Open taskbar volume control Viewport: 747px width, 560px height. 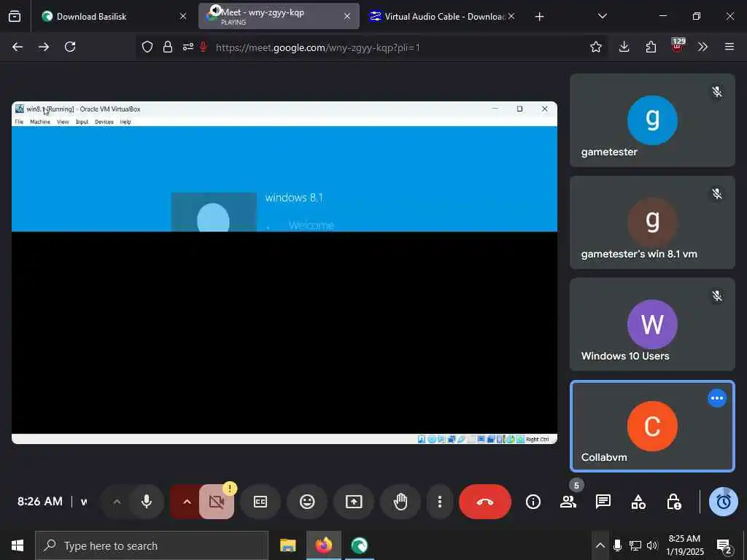tap(652, 545)
